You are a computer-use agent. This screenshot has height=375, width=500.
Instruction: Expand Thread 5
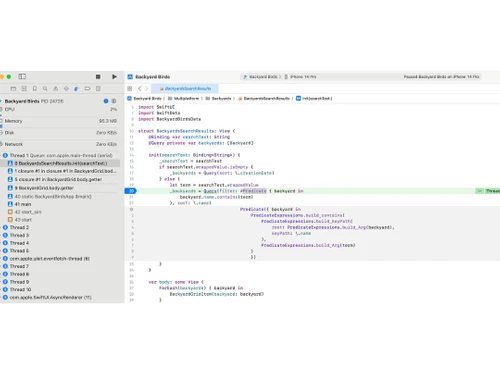(1, 251)
